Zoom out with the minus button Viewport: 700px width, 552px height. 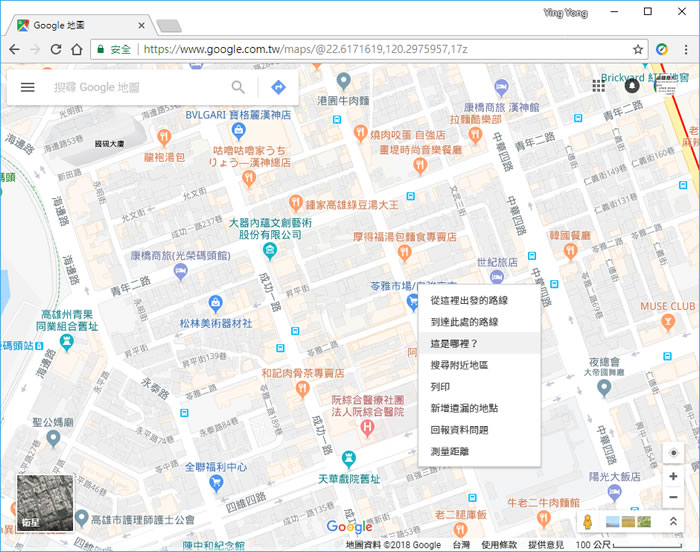(673, 498)
